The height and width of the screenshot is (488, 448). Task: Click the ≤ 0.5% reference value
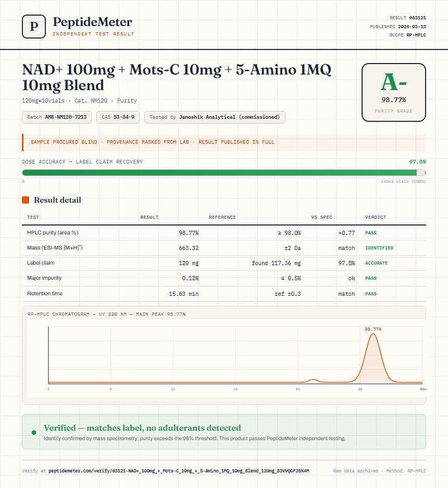(x=291, y=278)
